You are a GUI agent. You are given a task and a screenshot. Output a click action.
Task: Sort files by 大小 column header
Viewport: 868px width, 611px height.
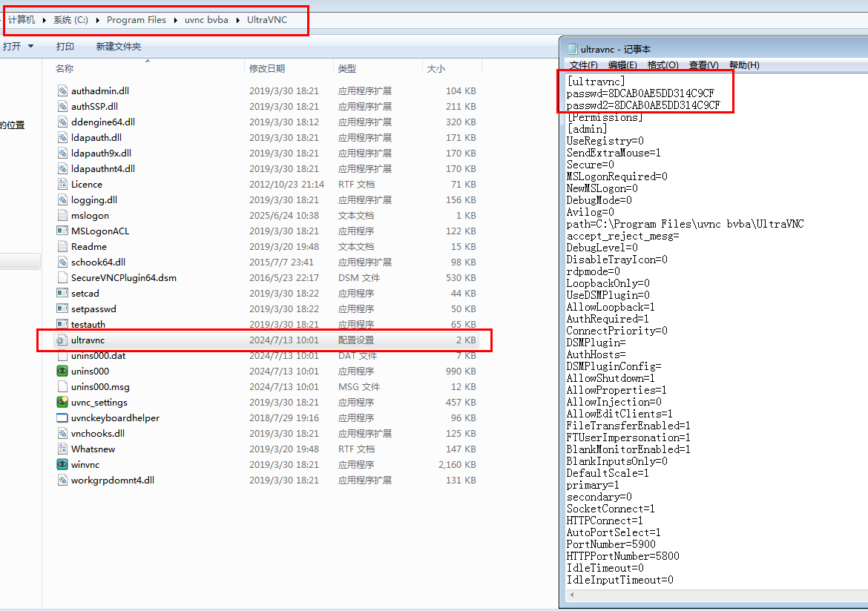pos(435,69)
